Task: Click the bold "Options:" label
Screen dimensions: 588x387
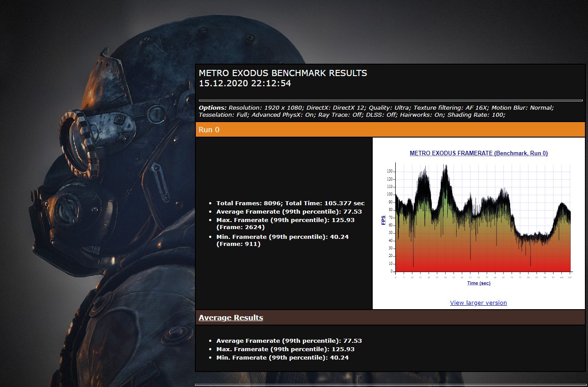Action: tap(213, 107)
